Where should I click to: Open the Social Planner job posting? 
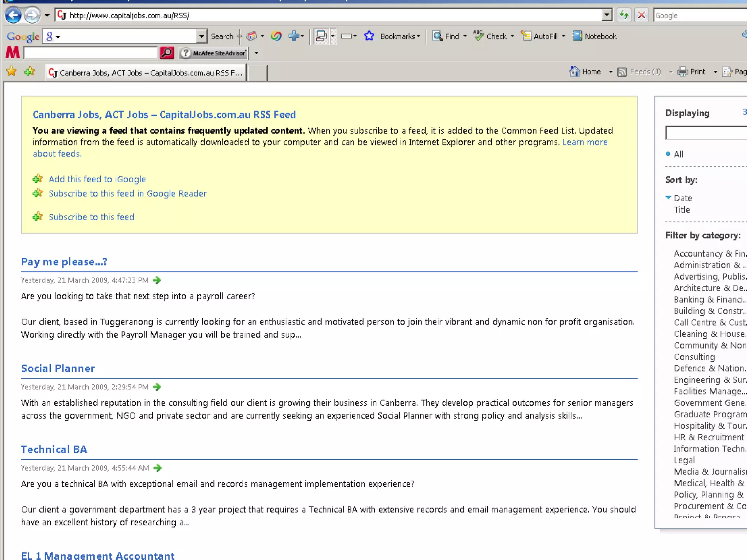click(x=58, y=369)
